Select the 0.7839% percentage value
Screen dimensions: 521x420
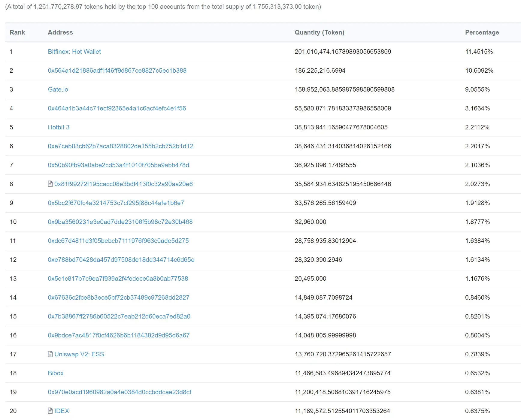tap(477, 354)
